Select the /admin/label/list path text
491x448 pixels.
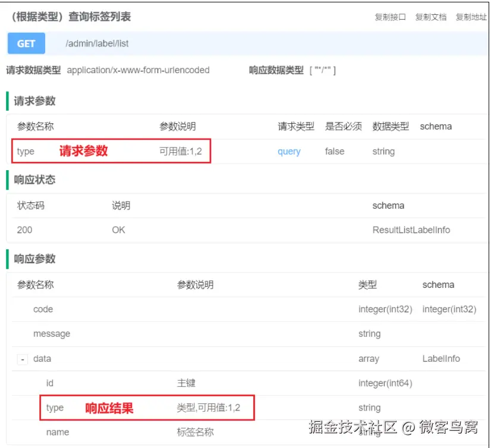[97, 43]
